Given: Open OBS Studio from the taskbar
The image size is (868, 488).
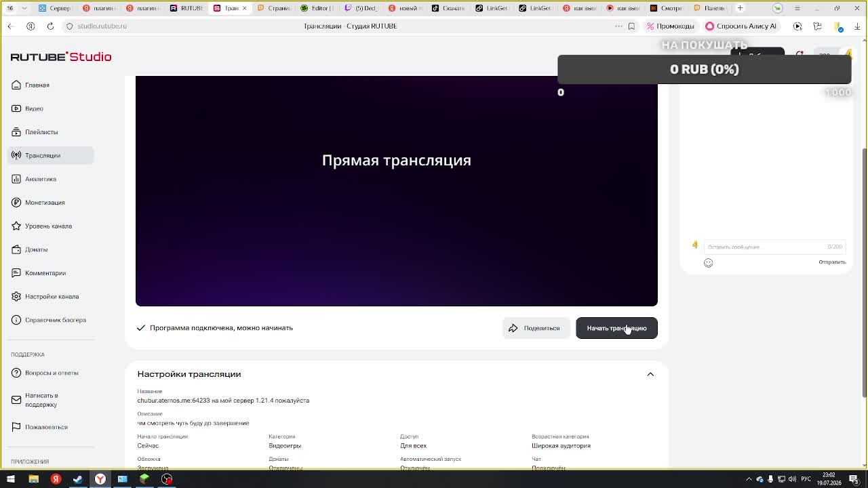Looking at the screenshot, I should [x=167, y=479].
